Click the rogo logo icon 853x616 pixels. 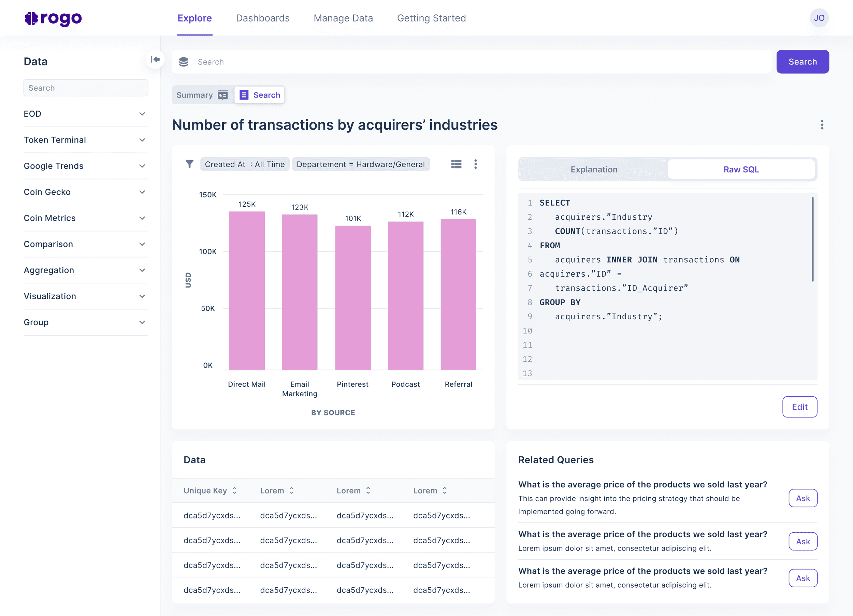click(32, 18)
